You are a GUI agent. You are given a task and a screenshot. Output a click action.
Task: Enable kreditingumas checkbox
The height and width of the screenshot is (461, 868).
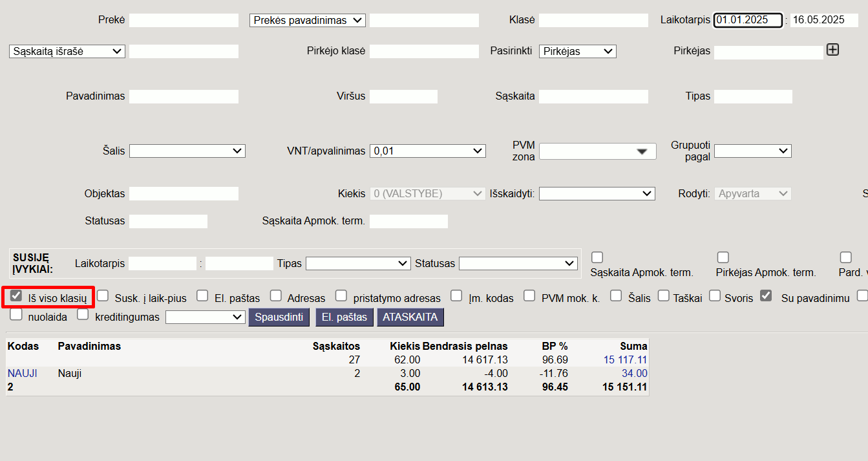83,315
